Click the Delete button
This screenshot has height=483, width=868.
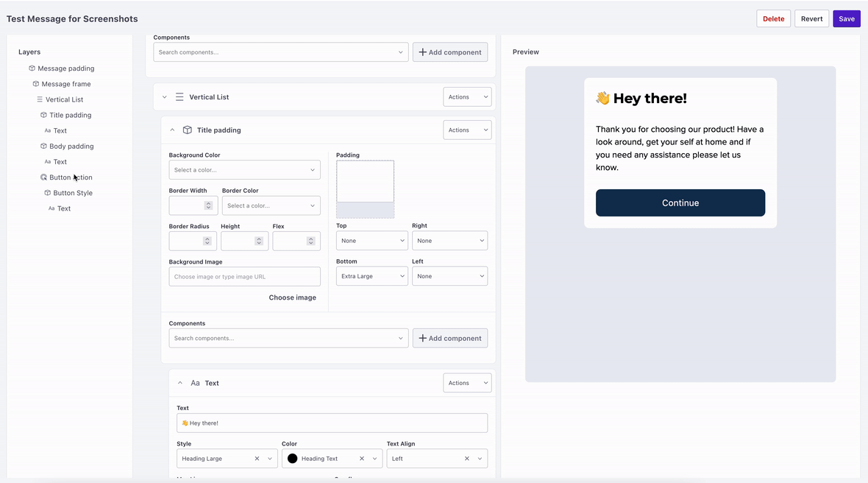tap(773, 19)
